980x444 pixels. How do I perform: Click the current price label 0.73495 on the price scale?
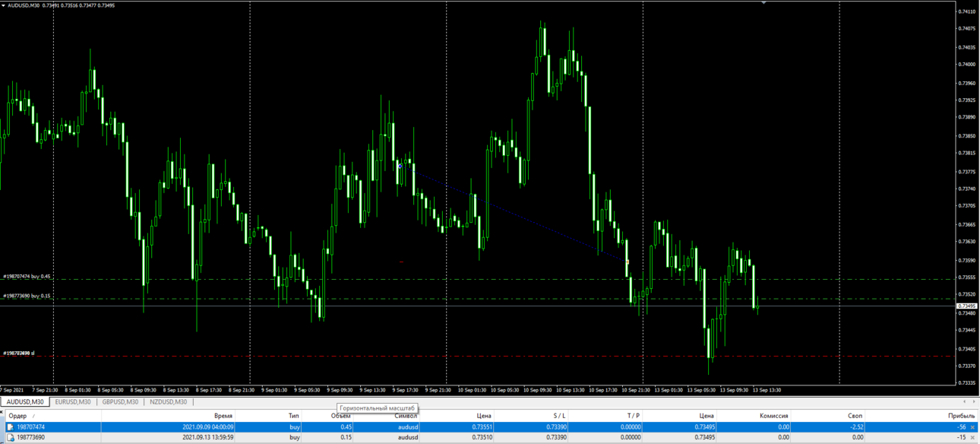pyautogui.click(x=967, y=306)
